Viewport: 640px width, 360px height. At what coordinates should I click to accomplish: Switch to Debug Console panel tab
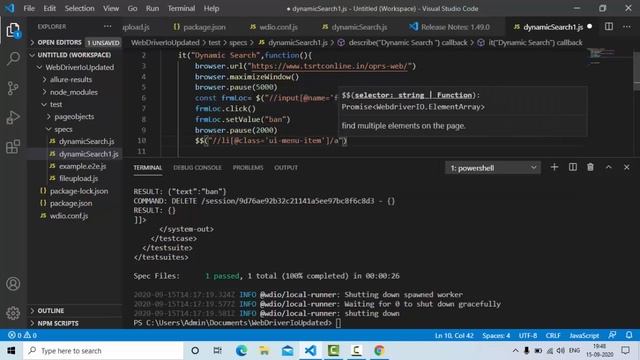(197, 168)
